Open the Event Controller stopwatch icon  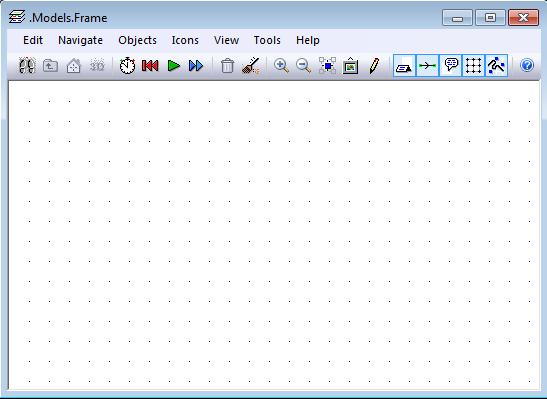(x=127, y=66)
